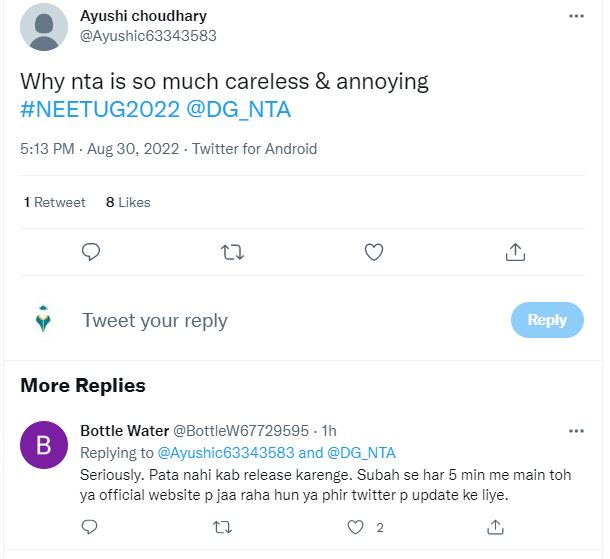Viewport: 610px width, 559px height.
Task: Open more options menu on main tweet
Action: coord(576,17)
